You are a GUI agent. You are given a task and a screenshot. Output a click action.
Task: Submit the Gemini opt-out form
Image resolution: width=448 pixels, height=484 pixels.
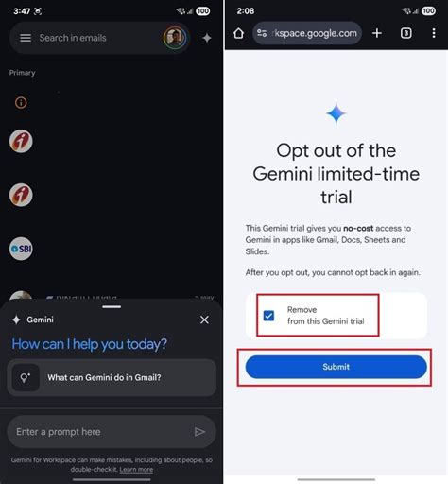[x=336, y=367]
